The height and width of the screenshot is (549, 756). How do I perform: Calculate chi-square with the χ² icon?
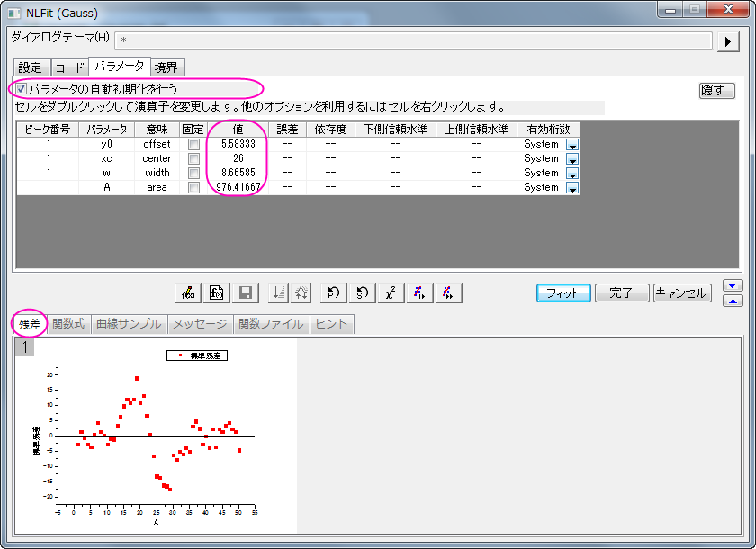(391, 292)
